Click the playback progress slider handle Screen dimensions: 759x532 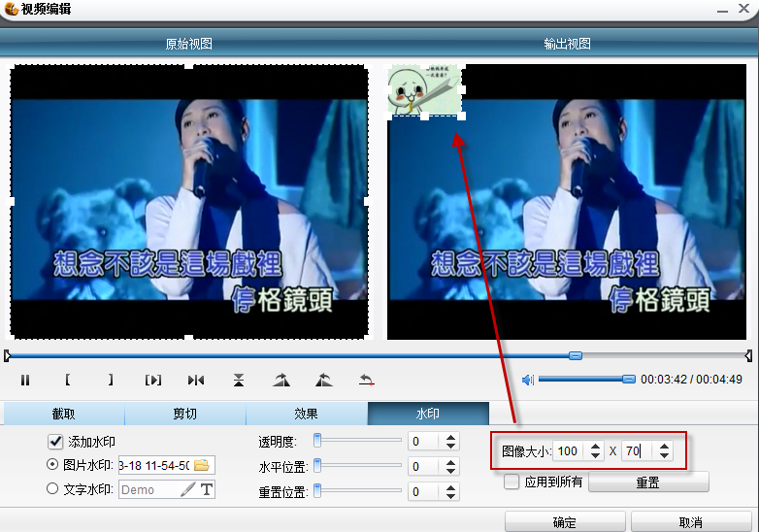(576, 355)
